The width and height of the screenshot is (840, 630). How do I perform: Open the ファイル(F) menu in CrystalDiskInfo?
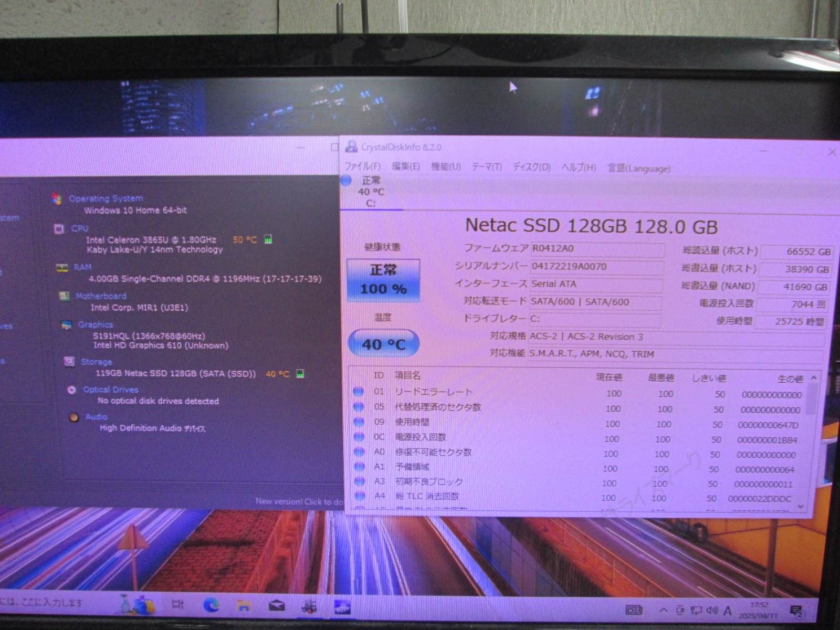[362, 166]
